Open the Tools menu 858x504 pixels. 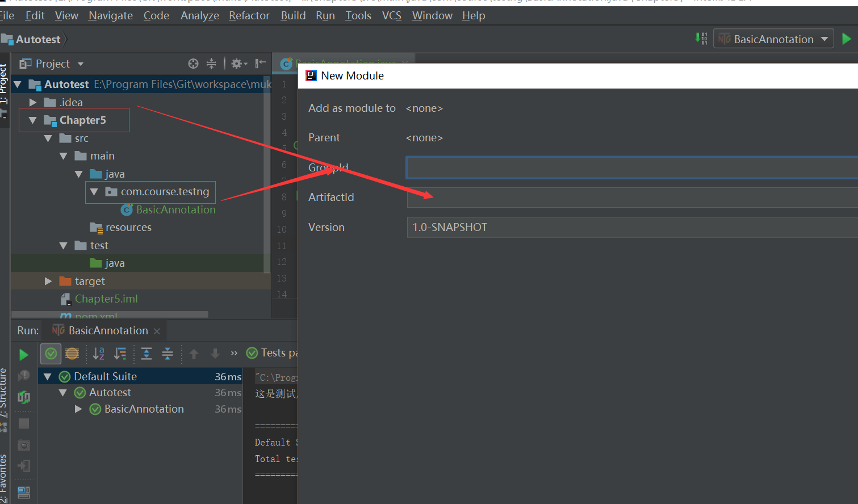click(x=358, y=15)
